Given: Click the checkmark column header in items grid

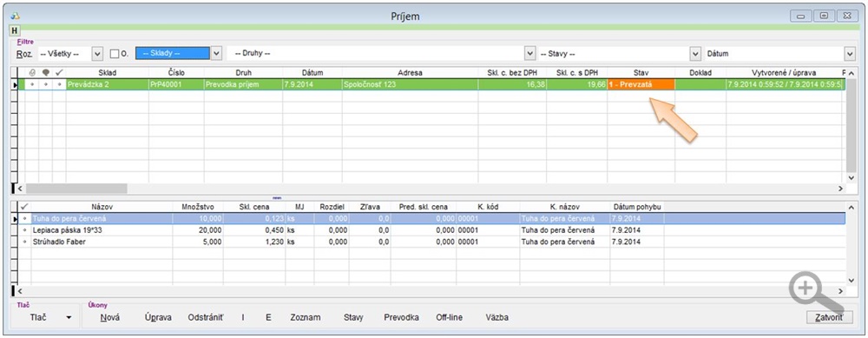Looking at the screenshot, I should [x=23, y=207].
